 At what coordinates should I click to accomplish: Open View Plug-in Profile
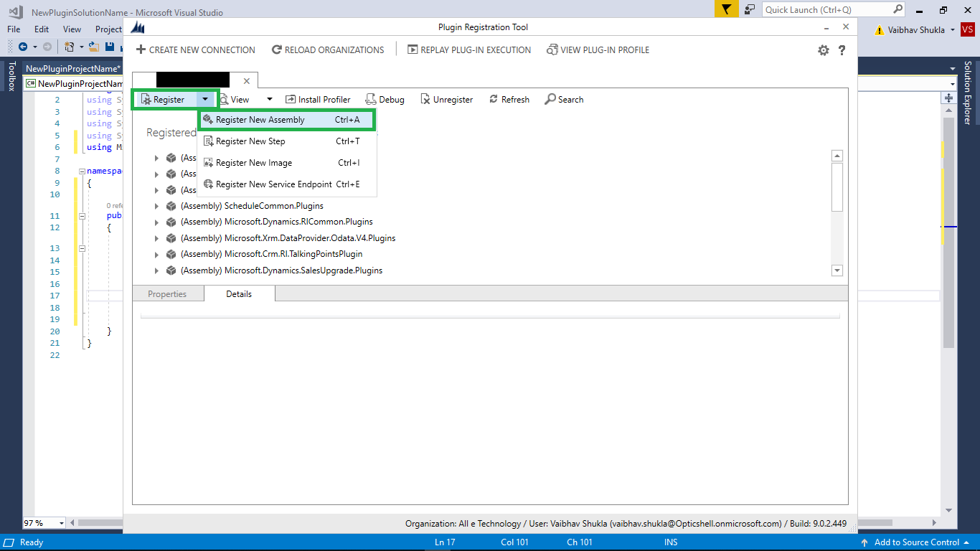click(600, 50)
